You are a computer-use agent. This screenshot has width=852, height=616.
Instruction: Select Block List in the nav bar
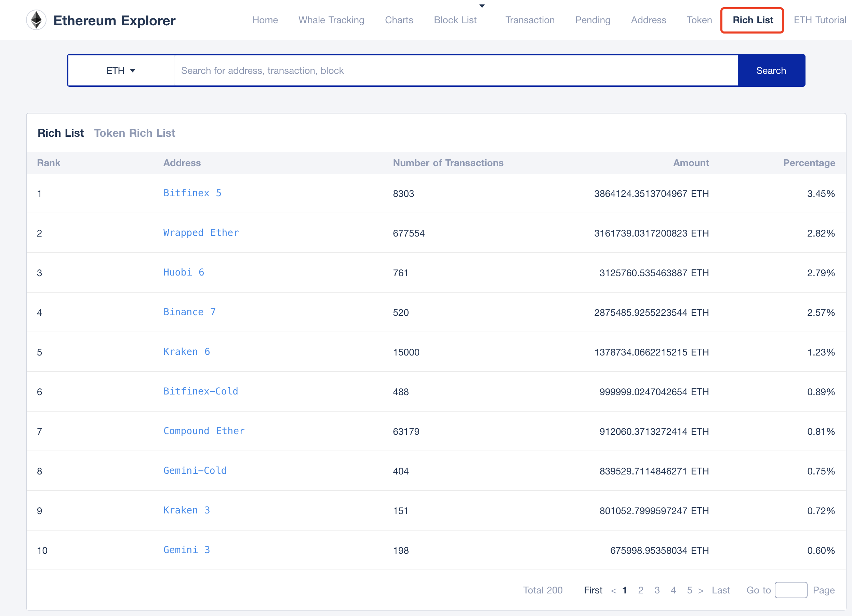[x=455, y=20]
